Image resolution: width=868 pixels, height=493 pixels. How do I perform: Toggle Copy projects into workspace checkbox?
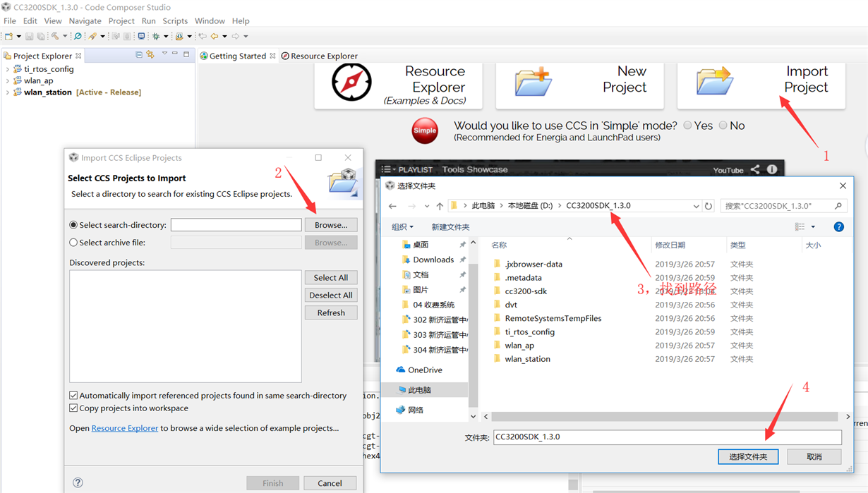73,408
